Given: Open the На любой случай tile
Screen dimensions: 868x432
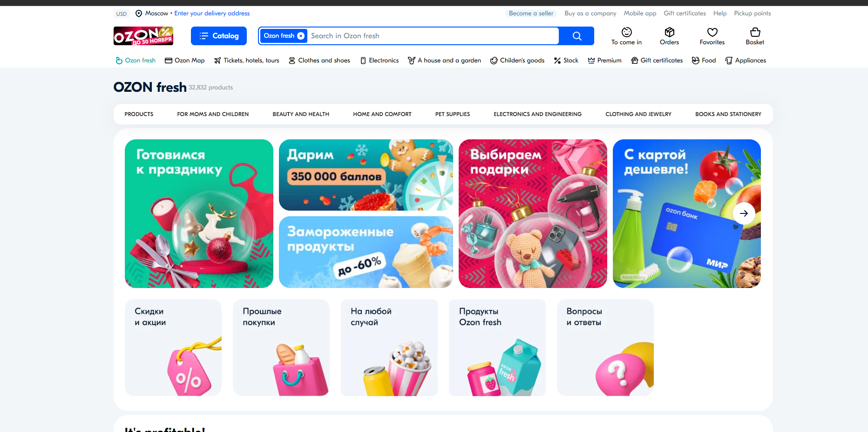Looking at the screenshot, I should pyautogui.click(x=389, y=348).
